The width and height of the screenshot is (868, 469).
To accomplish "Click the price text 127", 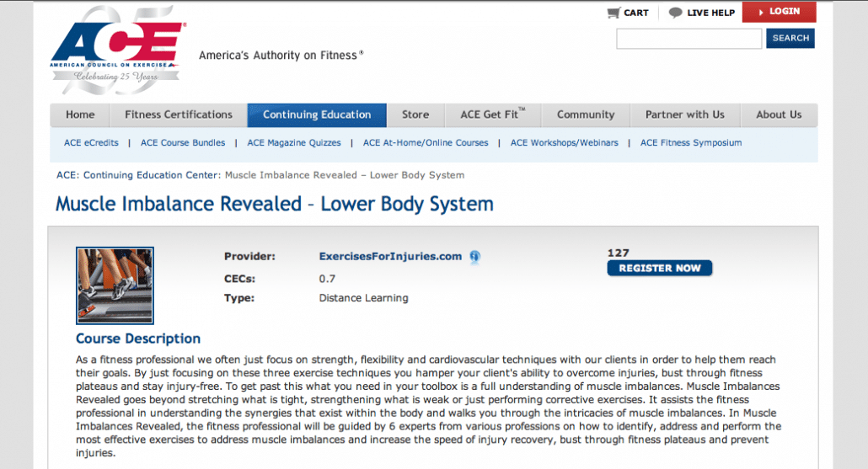I will click(619, 253).
